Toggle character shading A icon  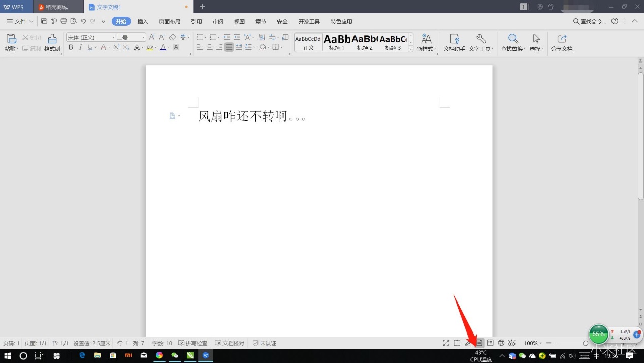coord(176,47)
